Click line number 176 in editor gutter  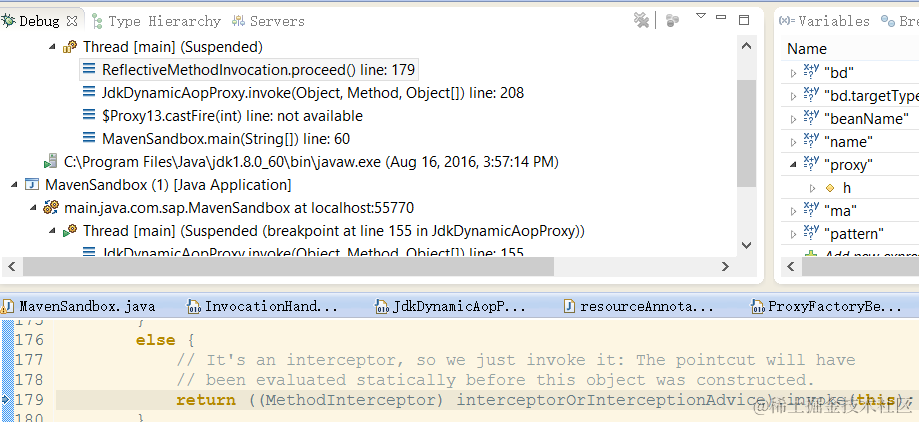(x=29, y=340)
